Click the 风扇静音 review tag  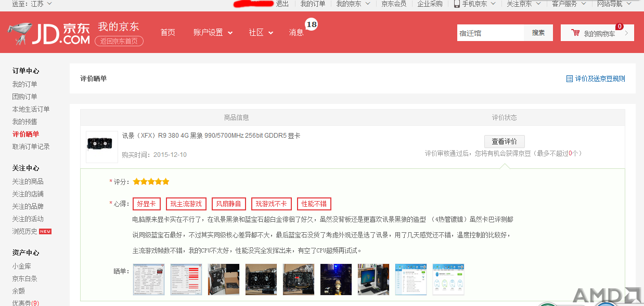(x=229, y=204)
